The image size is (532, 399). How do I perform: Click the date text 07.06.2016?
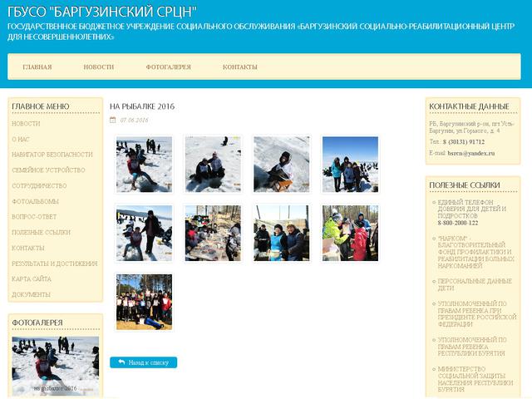click(135, 120)
